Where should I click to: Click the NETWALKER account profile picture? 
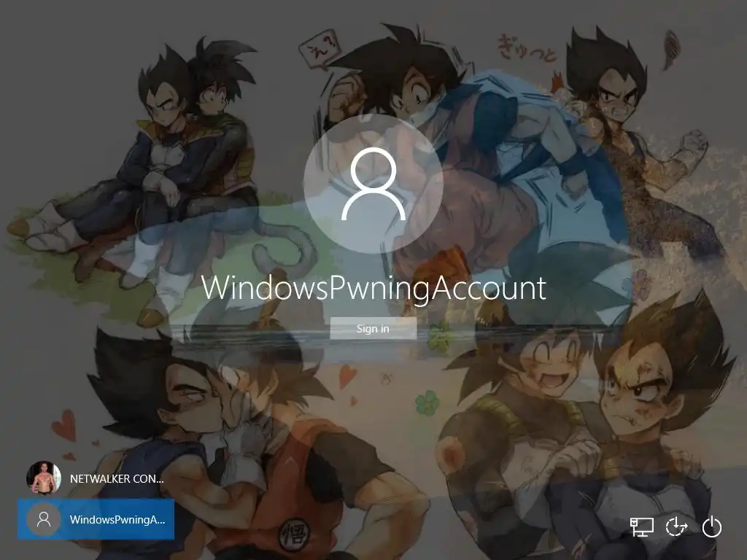[43, 478]
